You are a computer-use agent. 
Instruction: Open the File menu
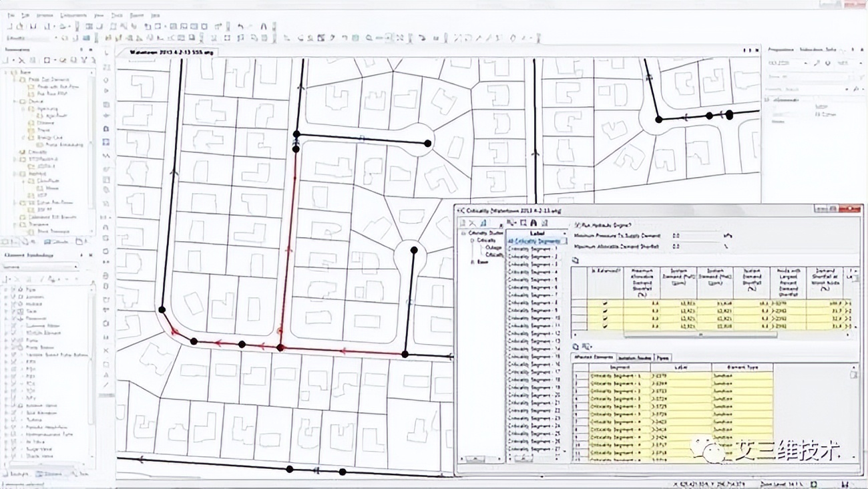click(x=11, y=15)
